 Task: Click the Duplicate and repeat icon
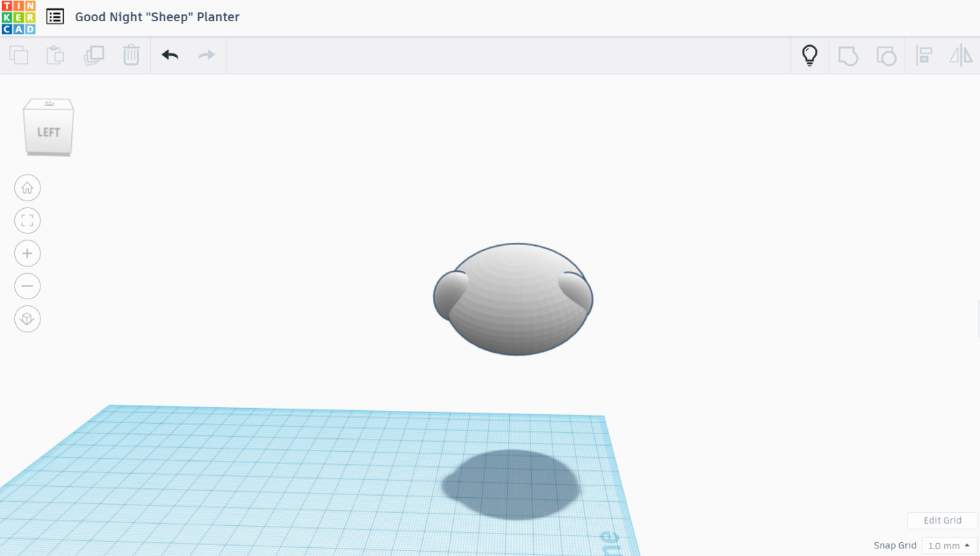click(x=94, y=55)
